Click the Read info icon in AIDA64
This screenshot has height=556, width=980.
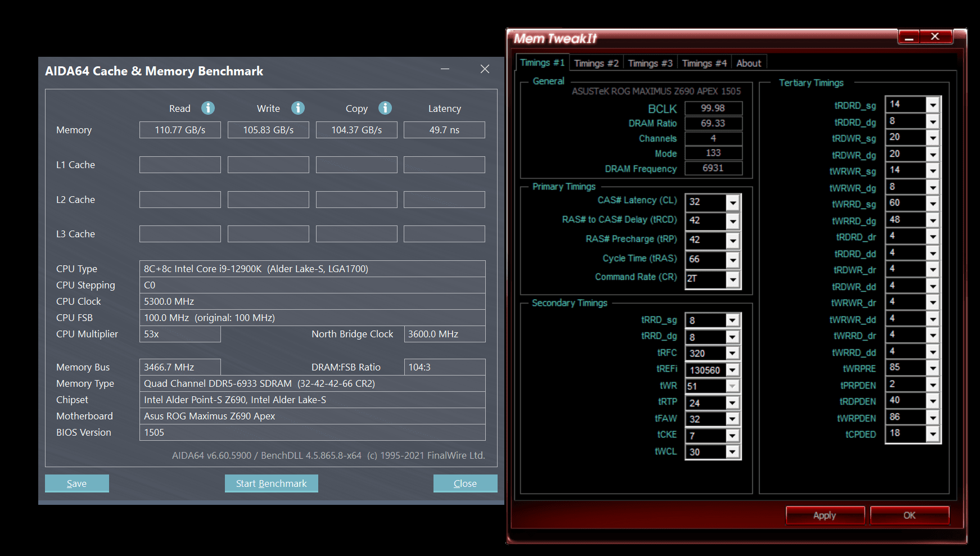[208, 108]
